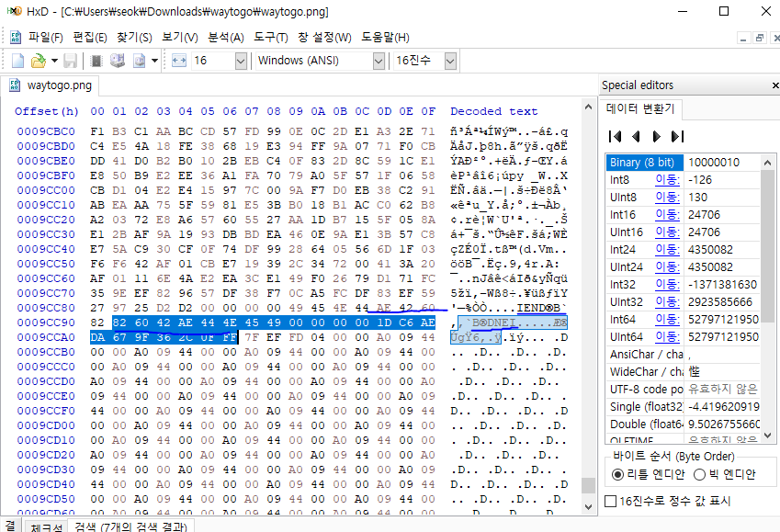Image resolution: width=780 pixels, height=532 pixels.
Task: Click offset row 0009CBC0
Action: coord(46,131)
